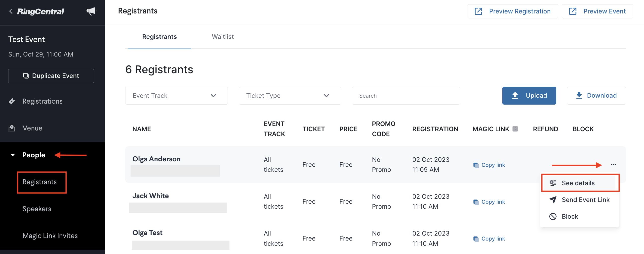
Task: Click the megaphone announcements icon
Action: 91,11
